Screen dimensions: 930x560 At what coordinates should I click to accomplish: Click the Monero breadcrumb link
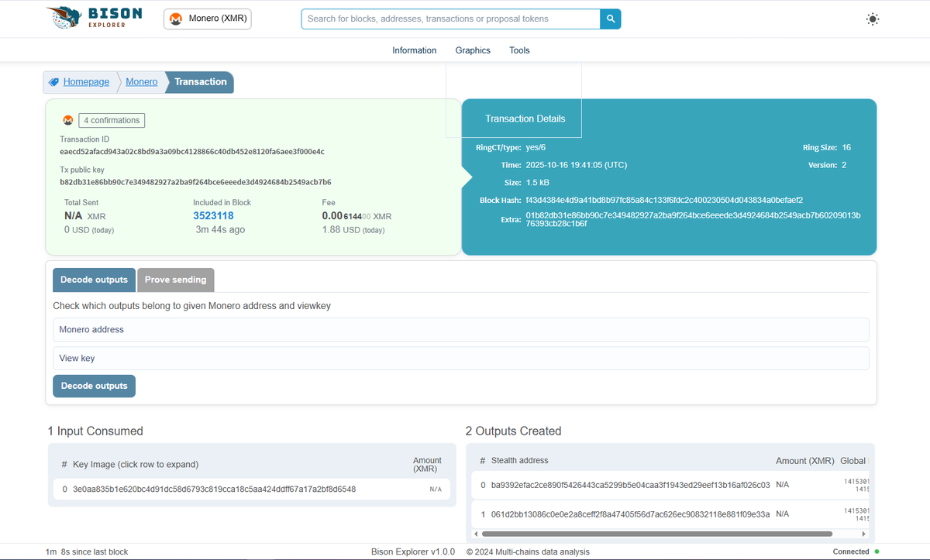(x=141, y=82)
